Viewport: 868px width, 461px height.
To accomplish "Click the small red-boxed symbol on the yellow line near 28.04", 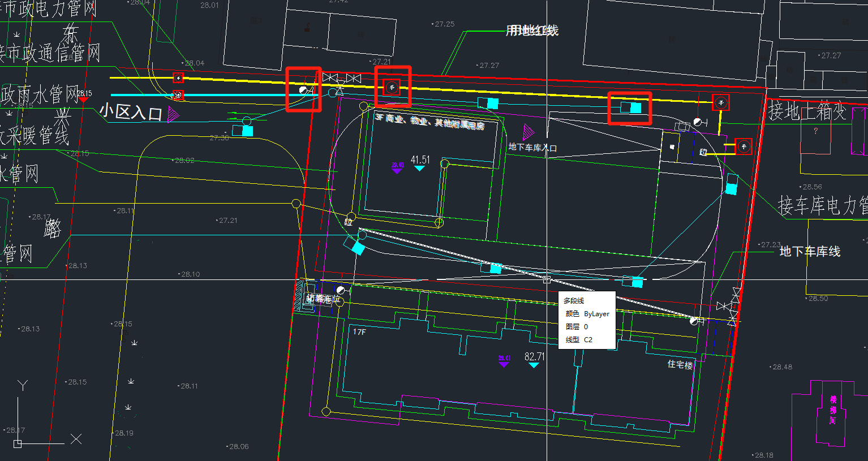I will click(178, 77).
